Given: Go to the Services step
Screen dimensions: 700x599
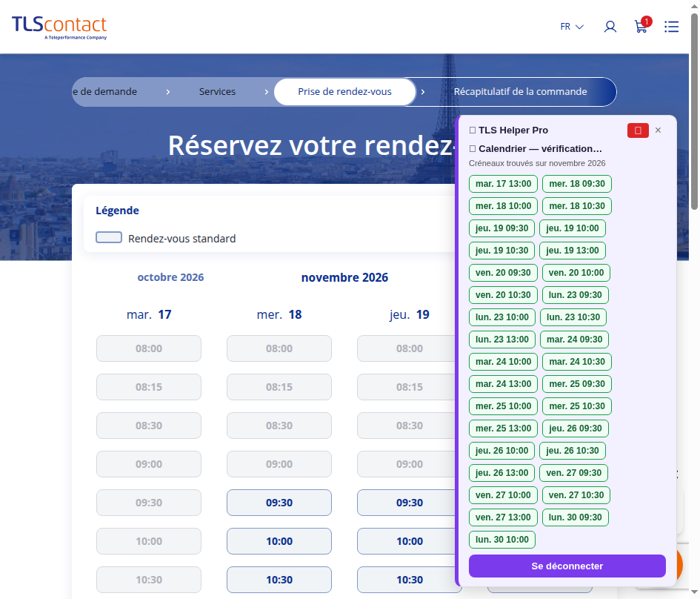Looking at the screenshot, I should [x=217, y=92].
